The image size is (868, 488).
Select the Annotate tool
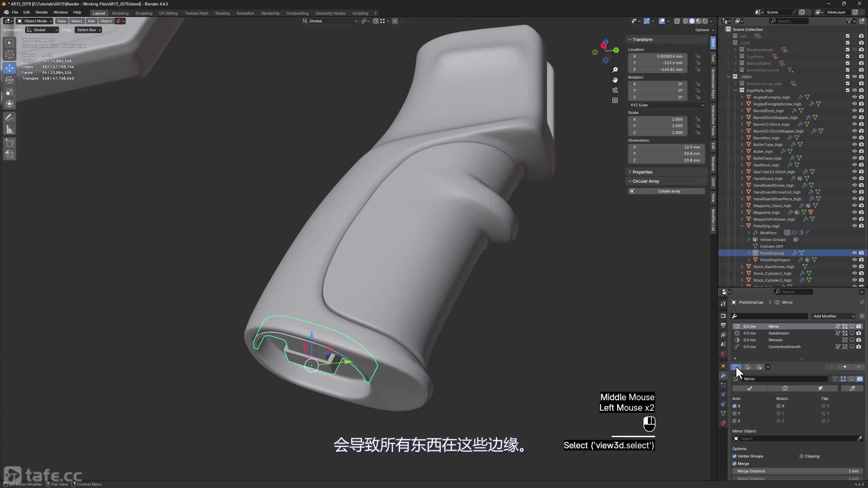(x=9, y=118)
